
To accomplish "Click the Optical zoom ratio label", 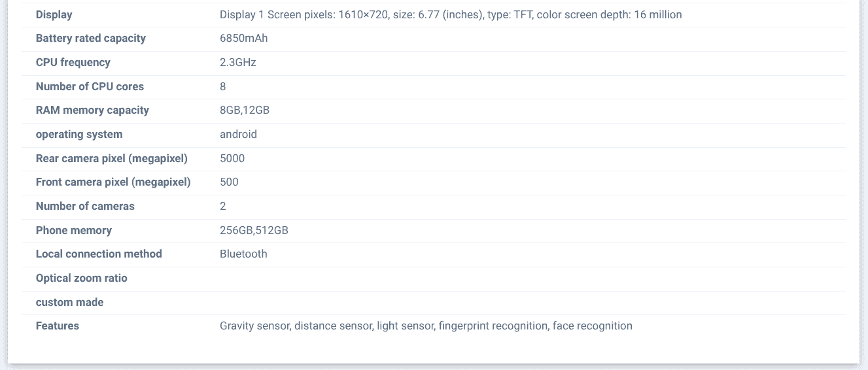I will pyautogui.click(x=81, y=278).
